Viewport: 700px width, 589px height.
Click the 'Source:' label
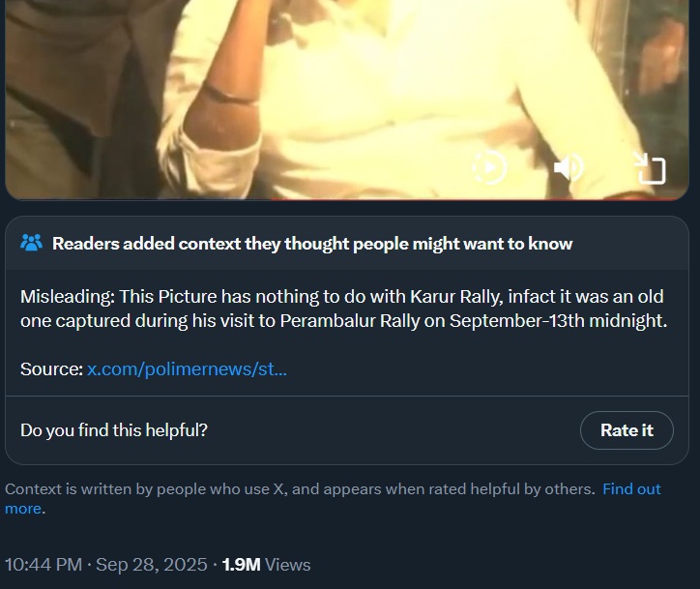(x=51, y=368)
